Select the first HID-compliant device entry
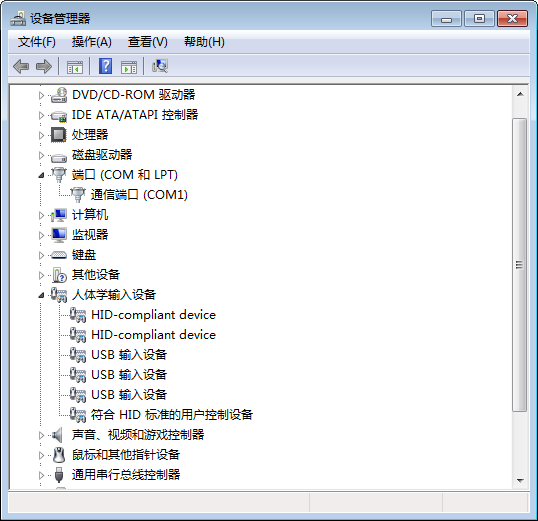 [x=153, y=315]
